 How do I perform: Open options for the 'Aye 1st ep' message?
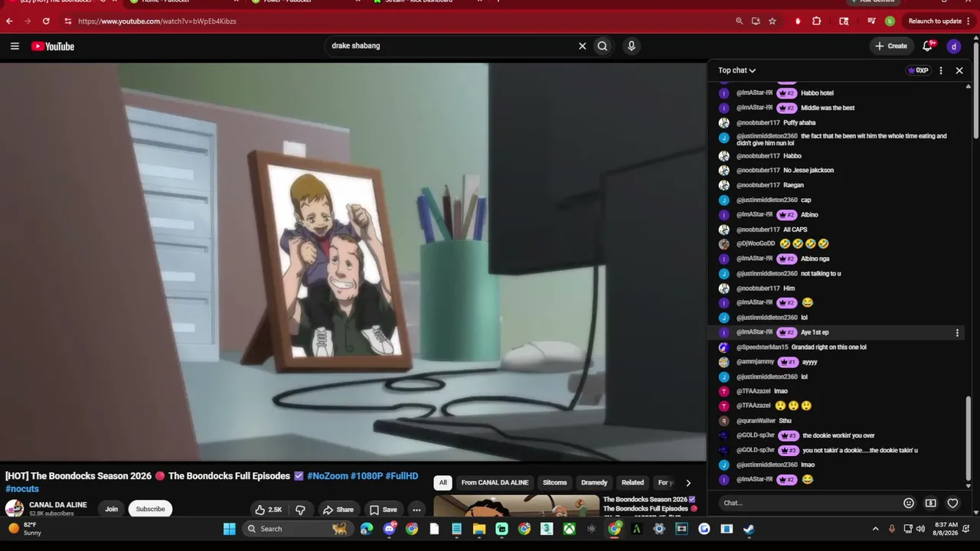coord(957,333)
